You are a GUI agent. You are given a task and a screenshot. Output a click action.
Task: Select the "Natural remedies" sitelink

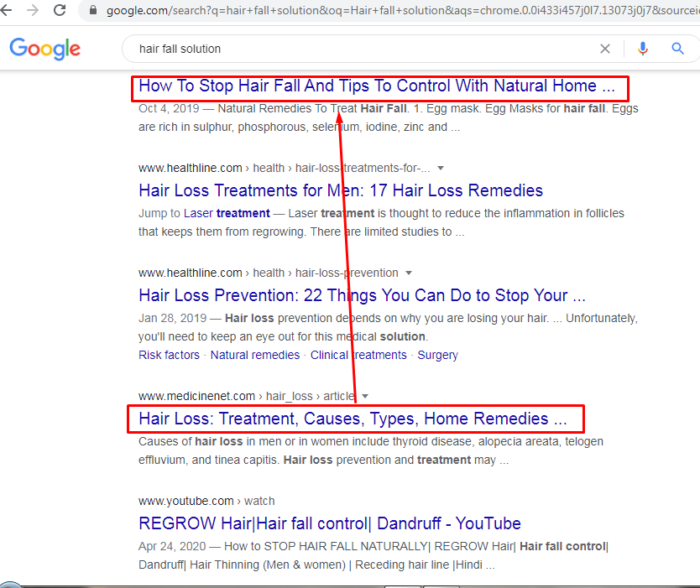(x=254, y=355)
